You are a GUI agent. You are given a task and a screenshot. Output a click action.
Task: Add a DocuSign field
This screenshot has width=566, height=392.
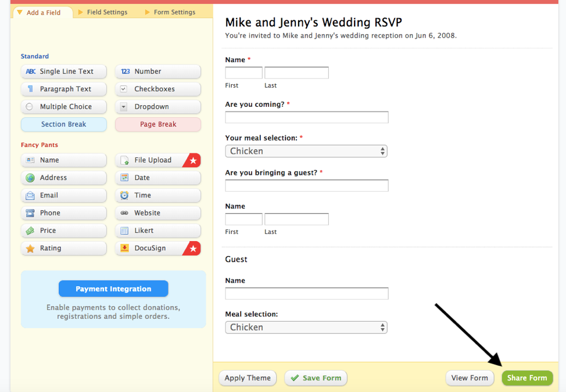pyautogui.click(x=158, y=249)
